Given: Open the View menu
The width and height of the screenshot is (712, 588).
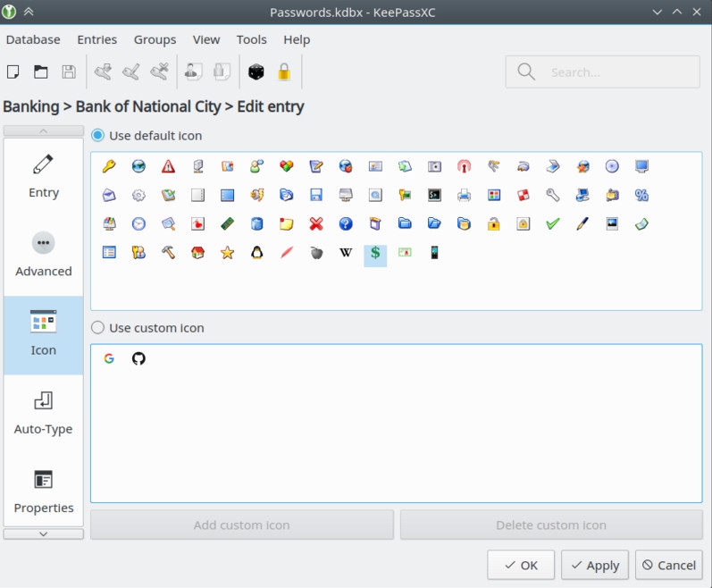Looking at the screenshot, I should [206, 40].
